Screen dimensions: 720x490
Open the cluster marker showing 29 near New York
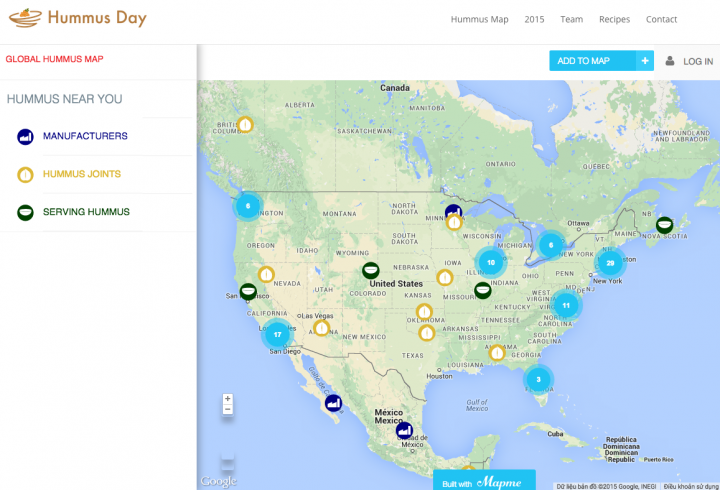tap(610, 263)
